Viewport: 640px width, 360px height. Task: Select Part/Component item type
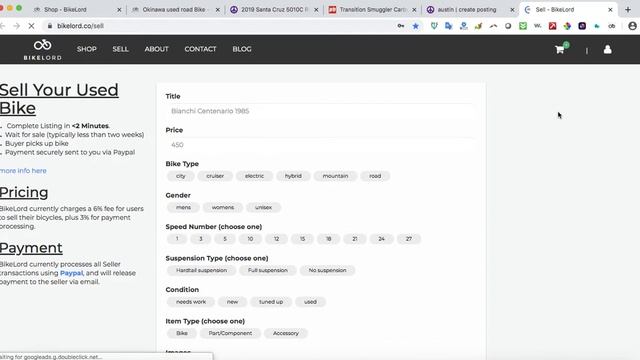[230, 333]
